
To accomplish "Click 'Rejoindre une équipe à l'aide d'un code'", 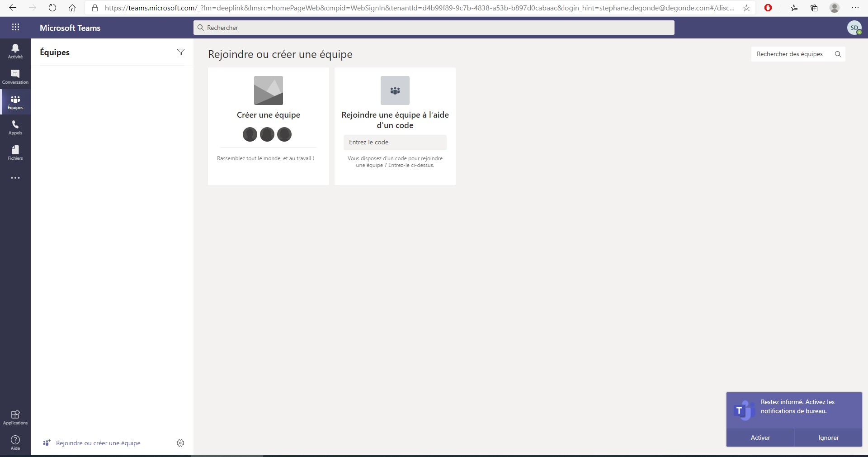I will (x=395, y=120).
